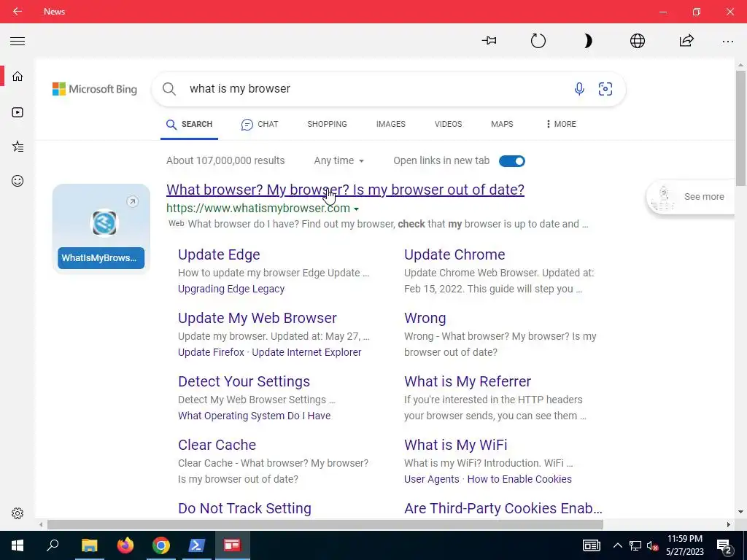This screenshot has width=747, height=560.
Task: Open PowerShell from the taskbar
Action: (x=197, y=545)
